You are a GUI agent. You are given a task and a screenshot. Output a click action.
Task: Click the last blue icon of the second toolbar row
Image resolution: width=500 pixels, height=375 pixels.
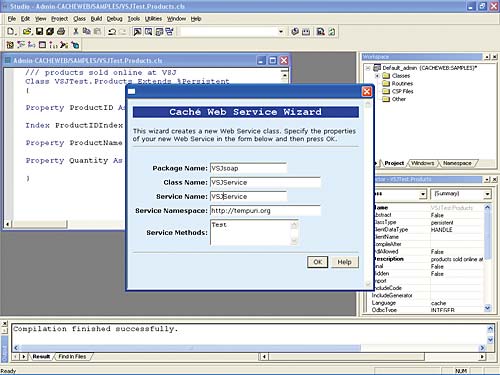(75, 45)
